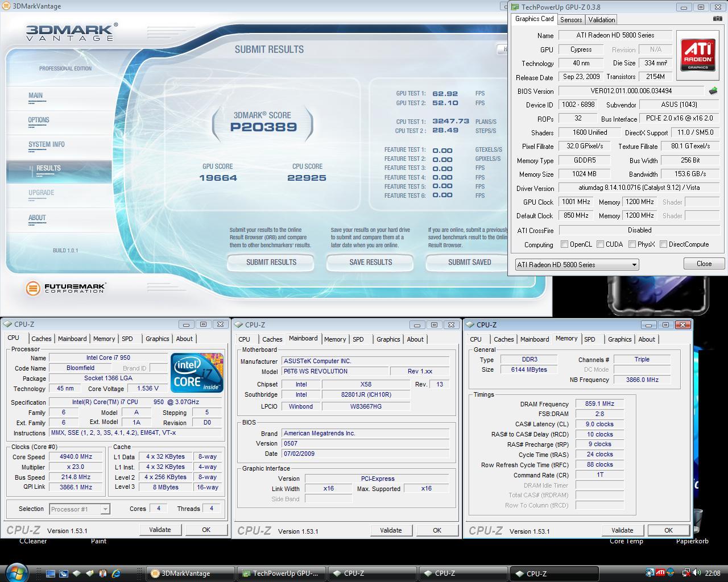This screenshot has width=728, height=582.
Task: Open the CCleaner desktop icon
Action: point(33,541)
